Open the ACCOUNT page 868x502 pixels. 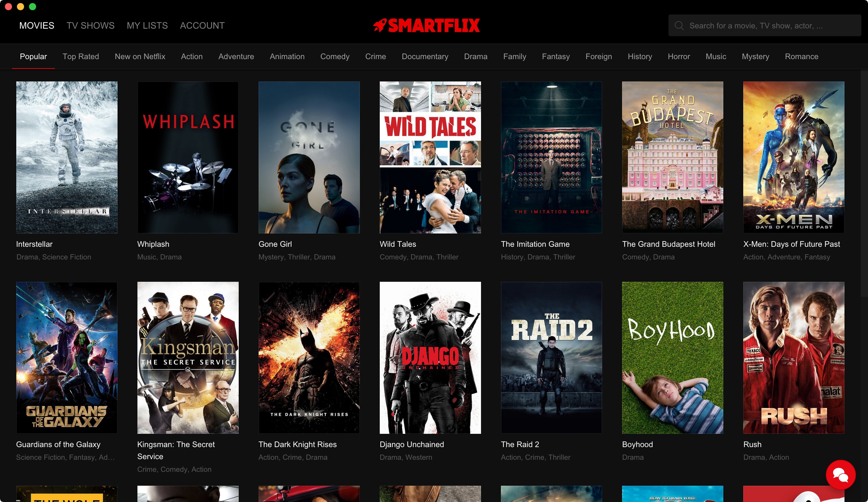coord(202,26)
